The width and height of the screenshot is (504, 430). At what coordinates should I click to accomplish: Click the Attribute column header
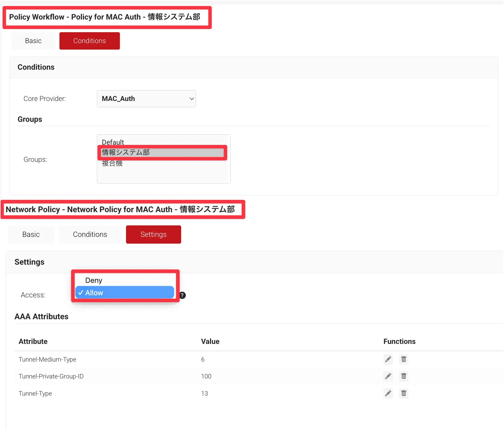(33, 341)
